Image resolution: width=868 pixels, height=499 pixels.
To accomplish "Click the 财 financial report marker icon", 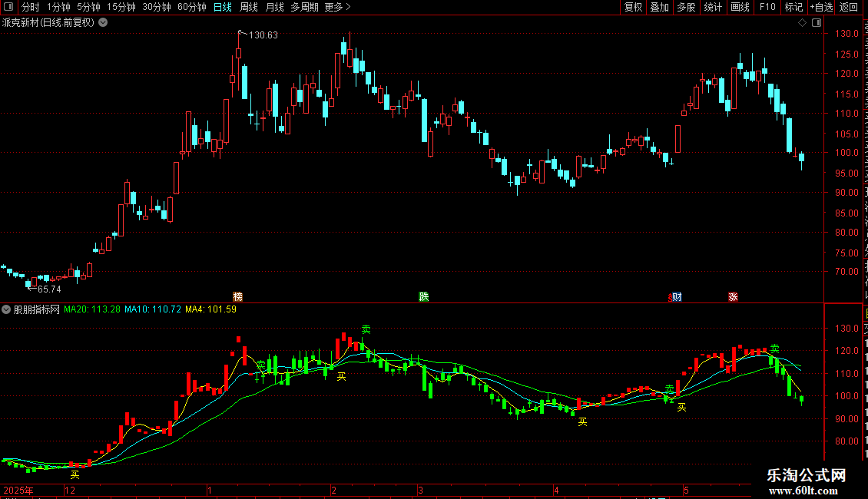I will (675, 297).
